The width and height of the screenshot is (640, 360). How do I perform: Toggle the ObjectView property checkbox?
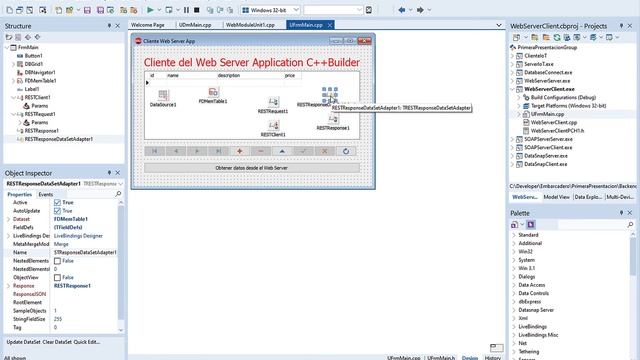[57, 278]
